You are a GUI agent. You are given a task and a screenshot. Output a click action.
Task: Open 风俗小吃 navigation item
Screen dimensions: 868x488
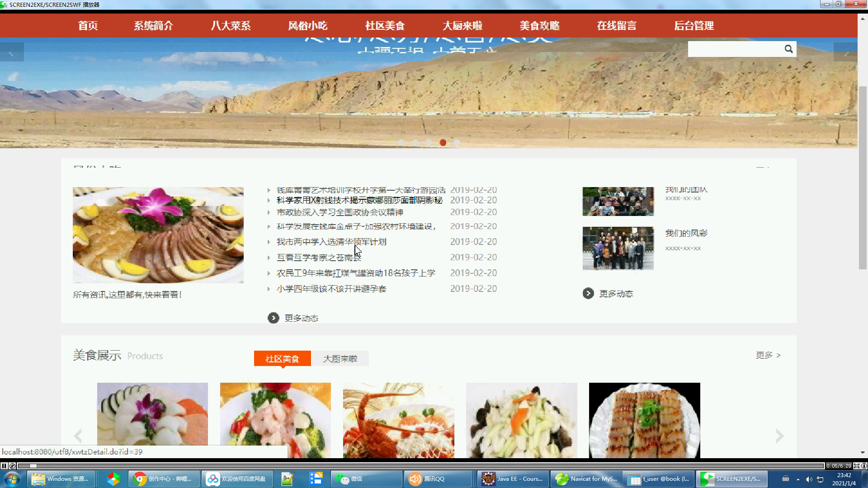308,26
